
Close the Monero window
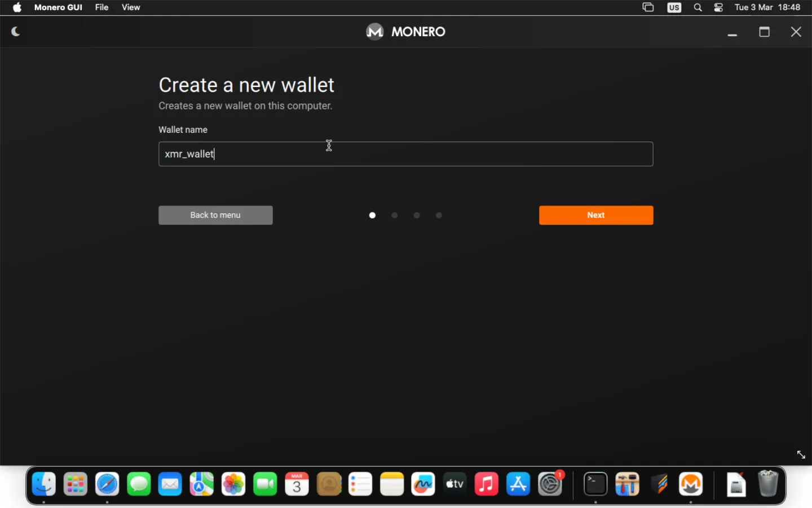[x=796, y=32]
